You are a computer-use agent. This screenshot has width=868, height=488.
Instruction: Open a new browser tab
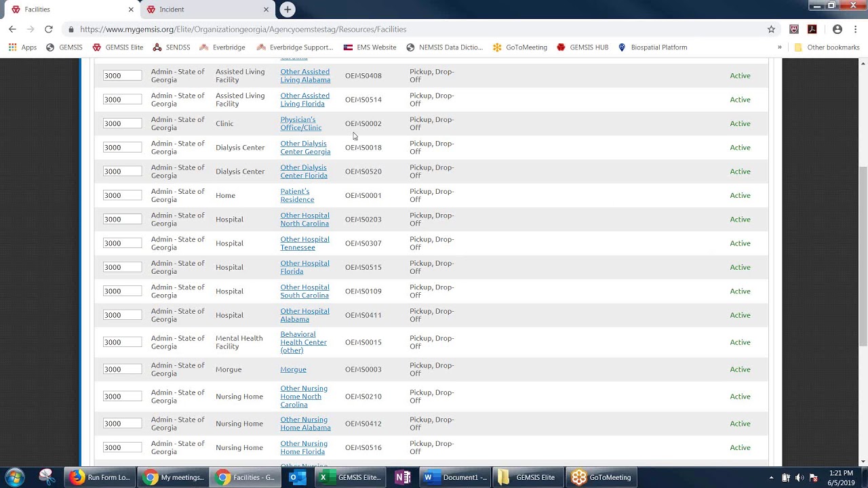pyautogui.click(x=288, y=9)
